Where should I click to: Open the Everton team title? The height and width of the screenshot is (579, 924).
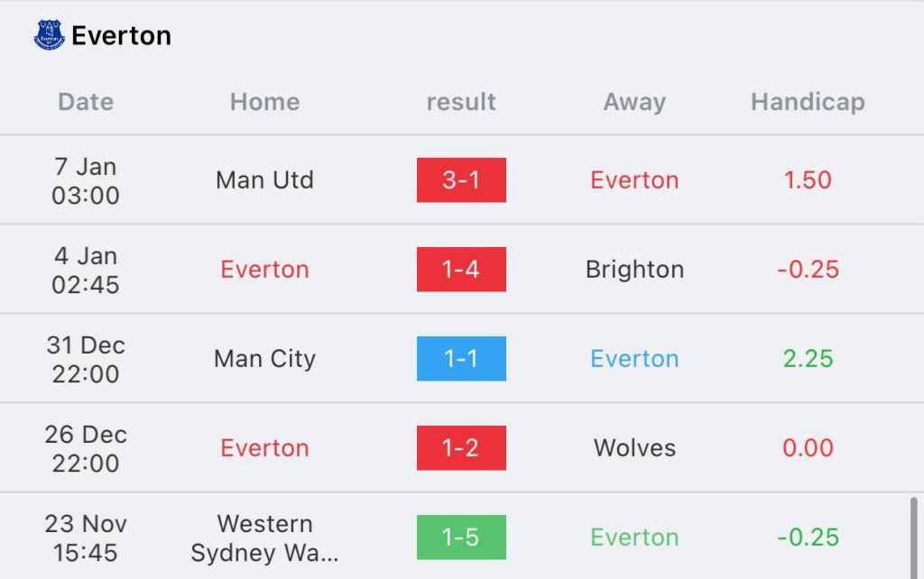(121, 36)
